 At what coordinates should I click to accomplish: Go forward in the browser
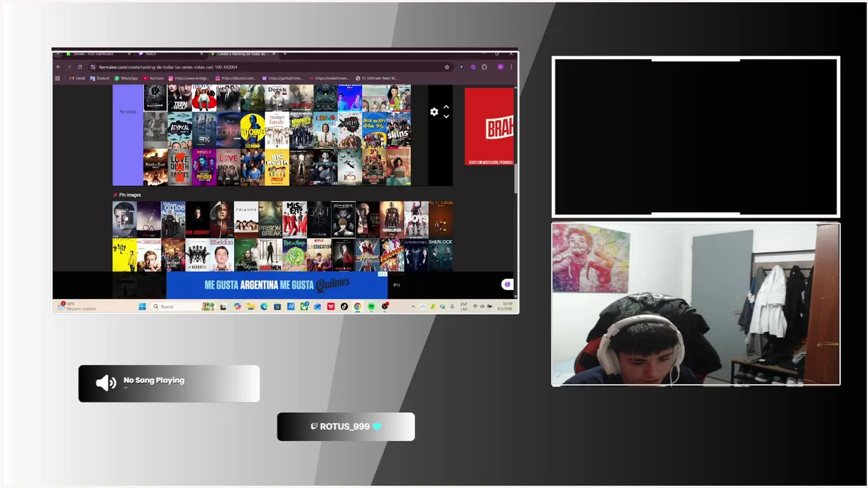coord(68,67)
